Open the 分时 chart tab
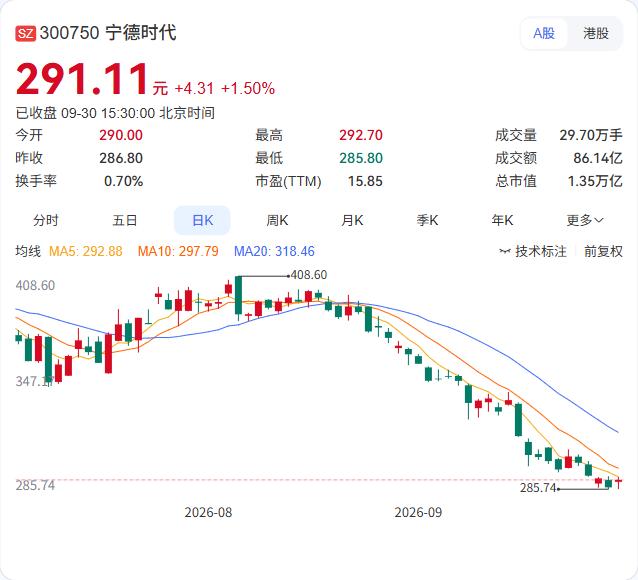This screenshot has width=638, height=580. [x=46, y=221]
